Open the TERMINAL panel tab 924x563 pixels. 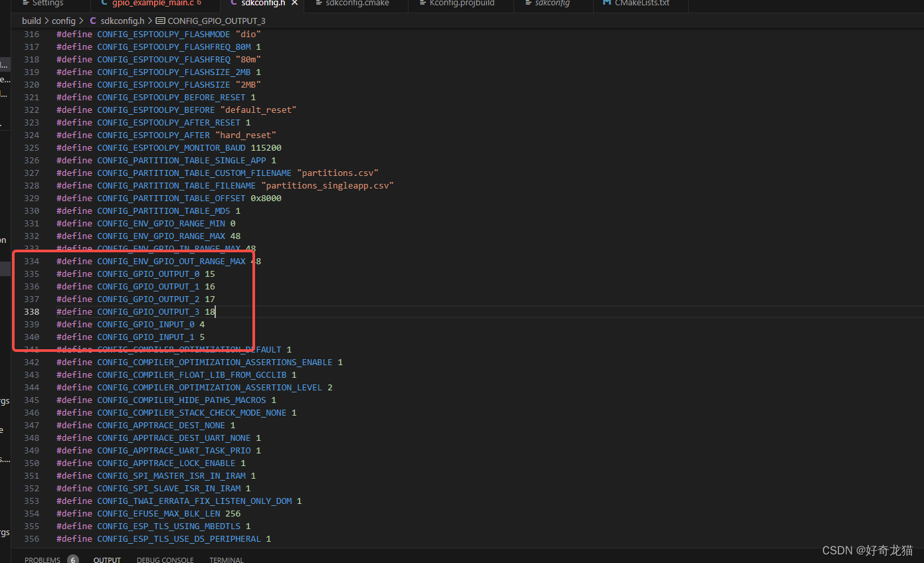point(227,560)
